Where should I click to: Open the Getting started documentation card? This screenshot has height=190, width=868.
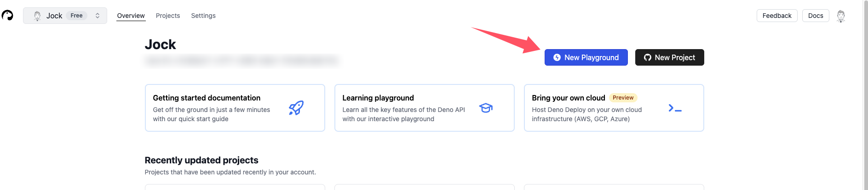coord(235,108)
